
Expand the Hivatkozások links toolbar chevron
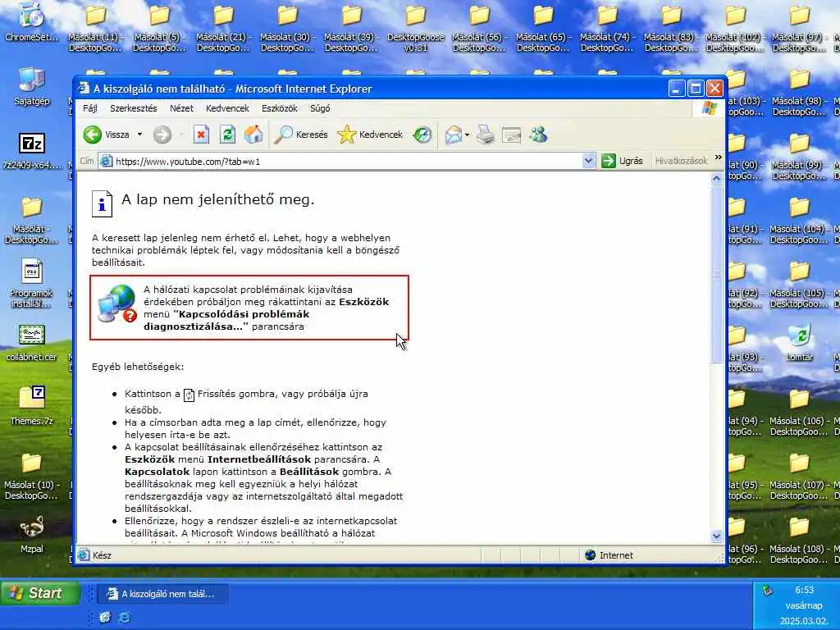pyautogui.click(x=719, y=157)
